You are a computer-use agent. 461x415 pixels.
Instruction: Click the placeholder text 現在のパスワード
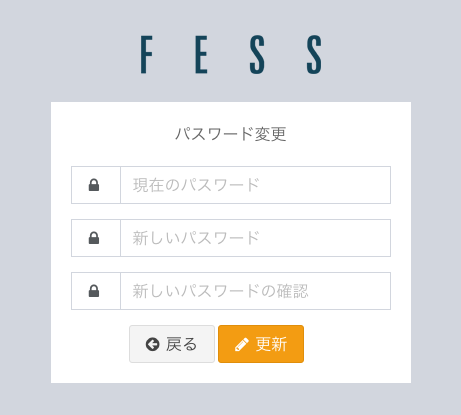click(x=196, y=185)
